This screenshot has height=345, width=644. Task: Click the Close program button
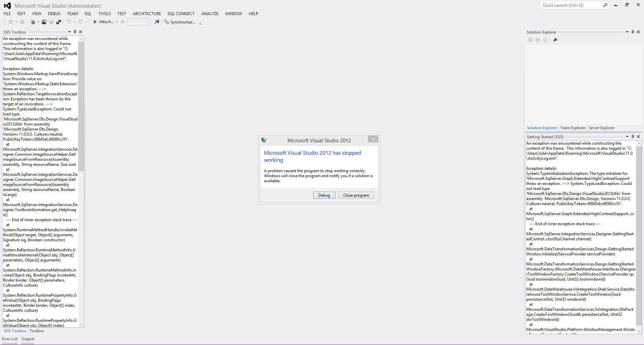click(356, 195)
